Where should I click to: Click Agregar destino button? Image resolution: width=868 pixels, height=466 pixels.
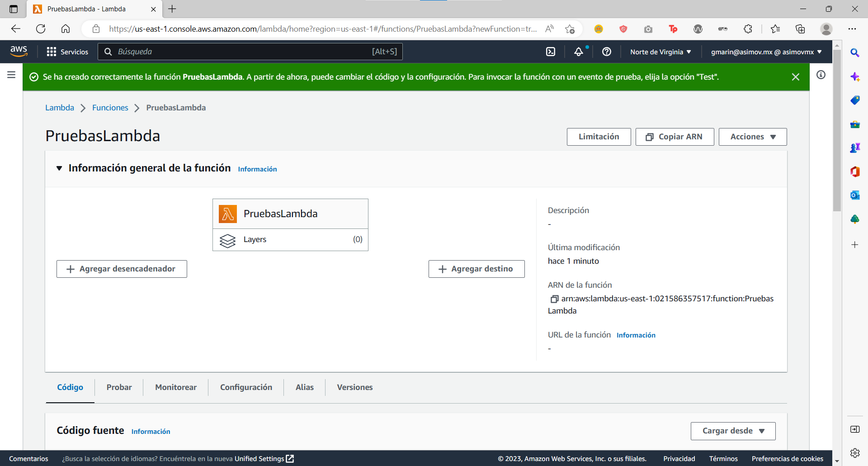click(x=476, y=269)
